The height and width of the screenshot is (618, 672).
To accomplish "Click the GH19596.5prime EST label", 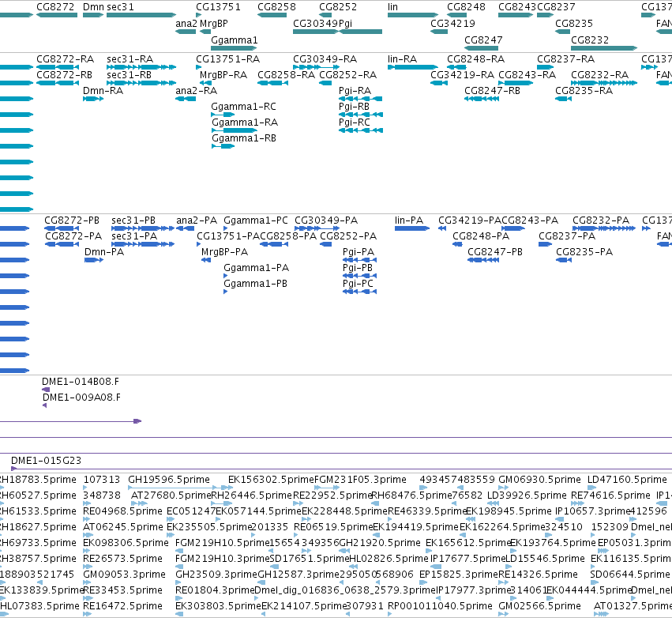I will [x=169, y=479].
